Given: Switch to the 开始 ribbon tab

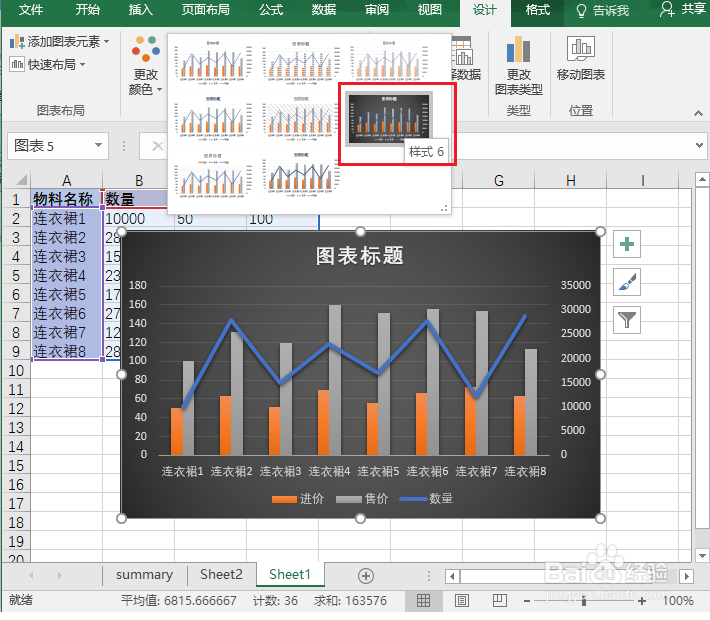Looking at the screenshot, I should click(x=87, y=10).
